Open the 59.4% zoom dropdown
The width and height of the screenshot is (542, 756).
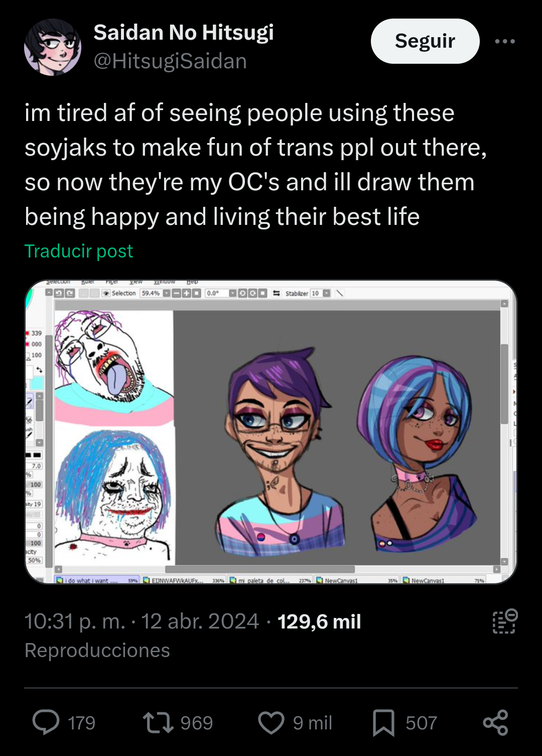point(167,293)
